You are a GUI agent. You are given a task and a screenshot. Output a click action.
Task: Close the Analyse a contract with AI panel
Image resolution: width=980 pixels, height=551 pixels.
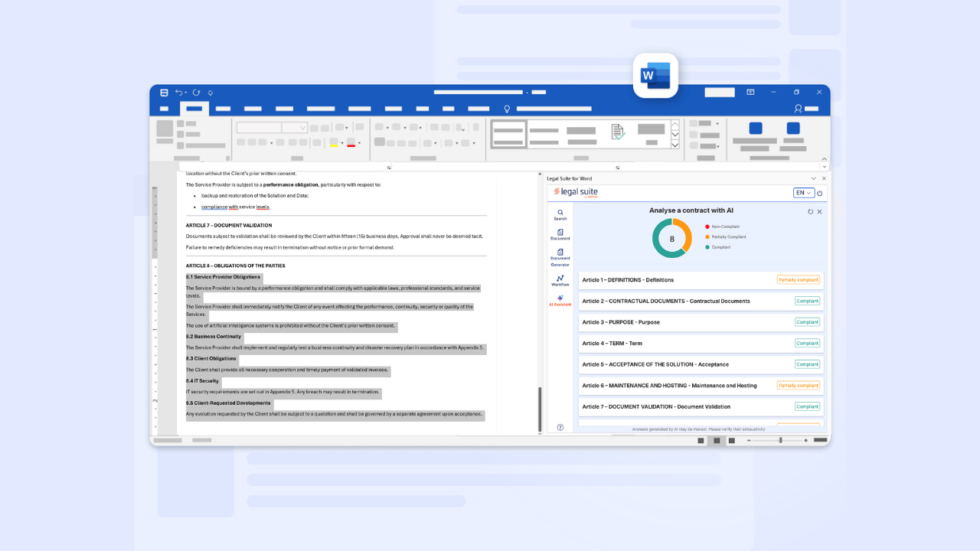(820, 211)
